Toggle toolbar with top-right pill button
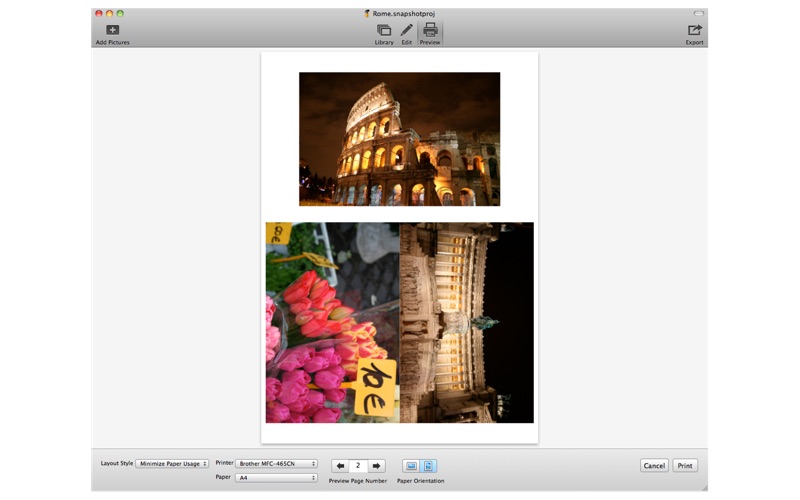 [699, 13]
